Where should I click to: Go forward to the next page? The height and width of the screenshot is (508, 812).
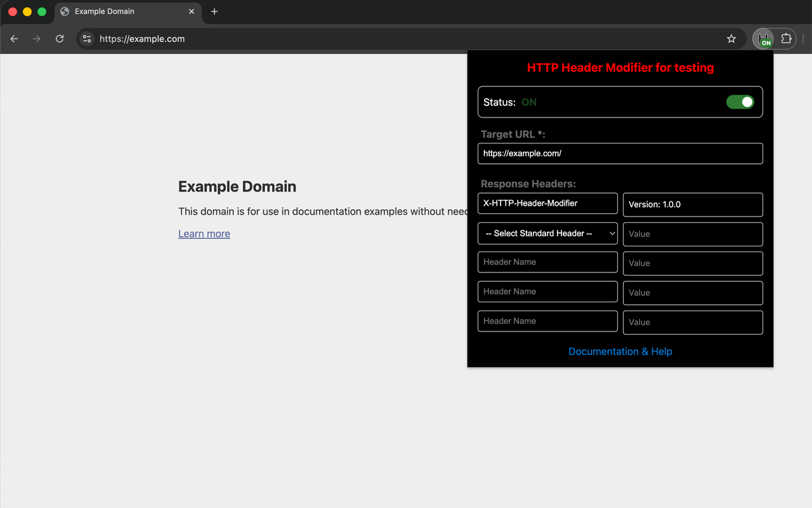tap(37, 39)
